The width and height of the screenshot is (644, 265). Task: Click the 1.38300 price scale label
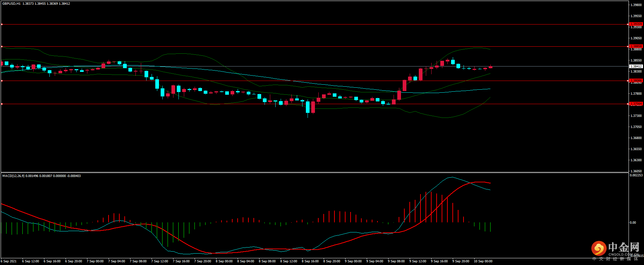pos(636,72)
